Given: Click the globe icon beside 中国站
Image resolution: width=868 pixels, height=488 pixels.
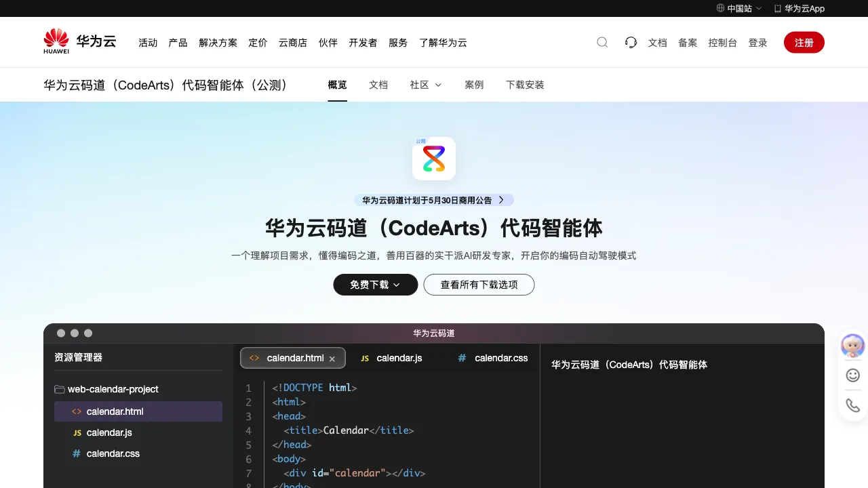Looking at the screenshot, I should (720, 8).
